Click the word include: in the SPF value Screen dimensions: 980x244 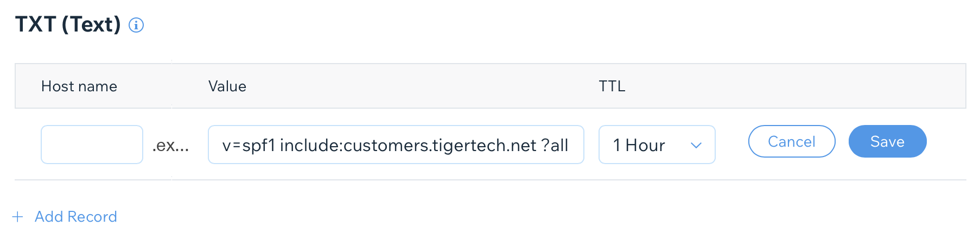tap(311, 145)
